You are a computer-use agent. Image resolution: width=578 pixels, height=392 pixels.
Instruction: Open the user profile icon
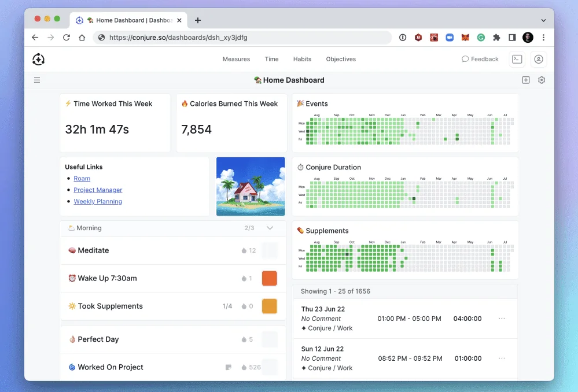point(539,59)
